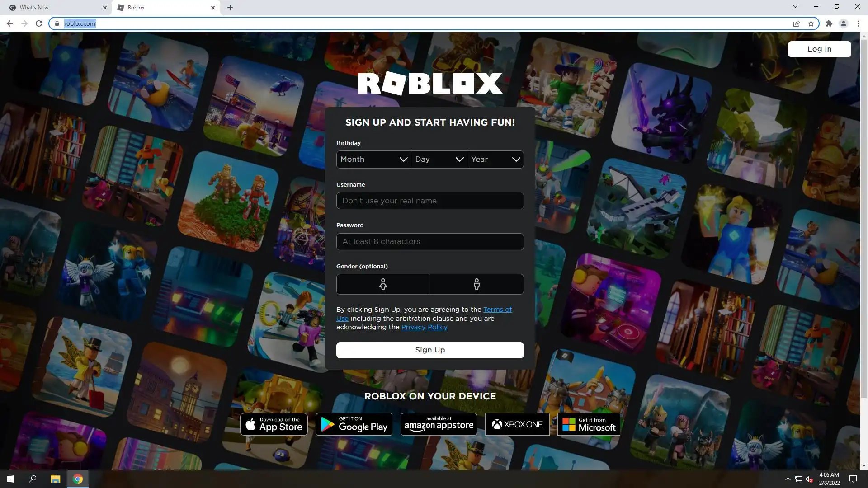The width and height of the screenshot is (868, 488).
Task: Open the Year birthday dropdown
Action: click(495, 160)
